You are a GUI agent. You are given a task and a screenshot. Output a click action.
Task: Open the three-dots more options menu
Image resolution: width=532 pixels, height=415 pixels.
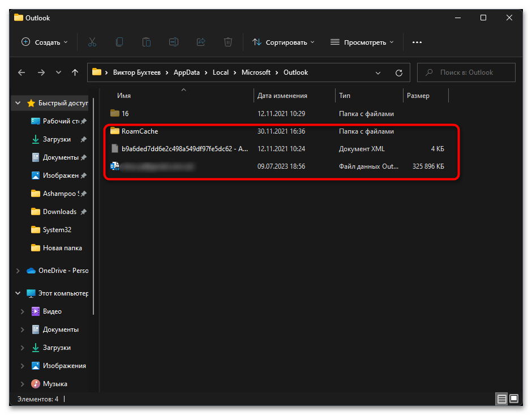click(x=417, y=42)
